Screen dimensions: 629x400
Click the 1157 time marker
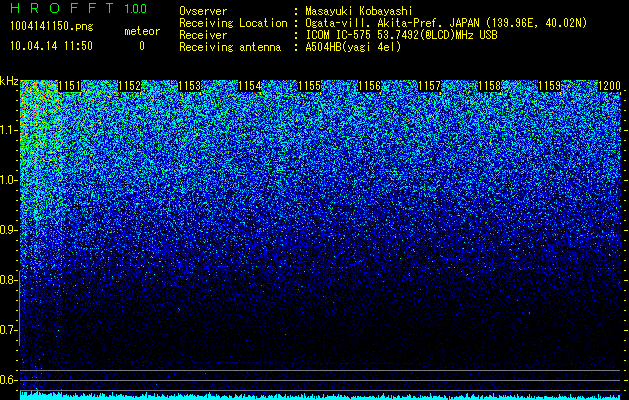click(430, 86)
